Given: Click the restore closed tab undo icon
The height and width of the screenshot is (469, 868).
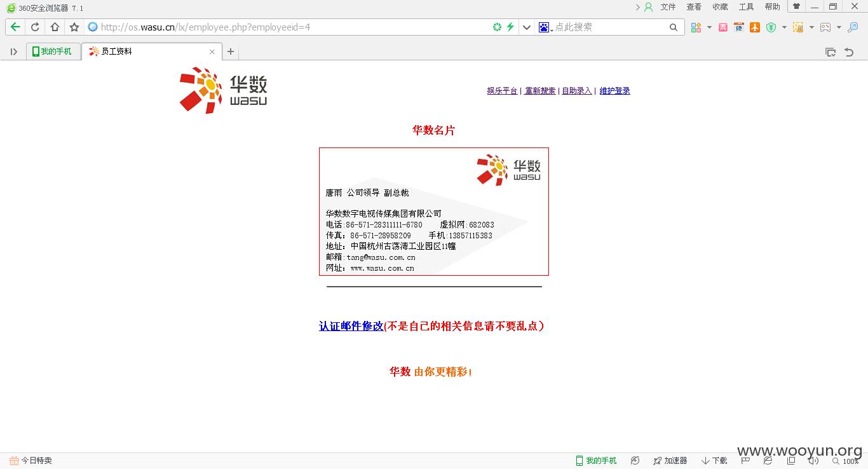Looking at the screenshot, I should (849, 52).
